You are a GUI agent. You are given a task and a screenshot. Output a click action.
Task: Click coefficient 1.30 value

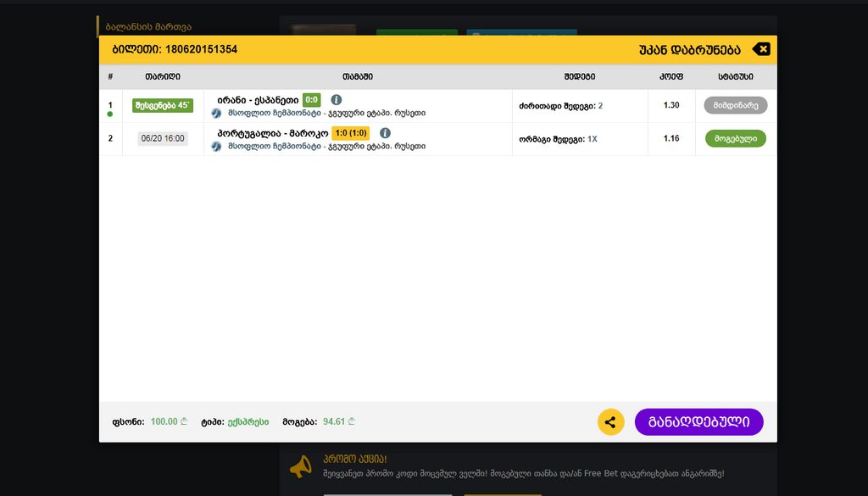pyautogui.click(x=671, y=105)
